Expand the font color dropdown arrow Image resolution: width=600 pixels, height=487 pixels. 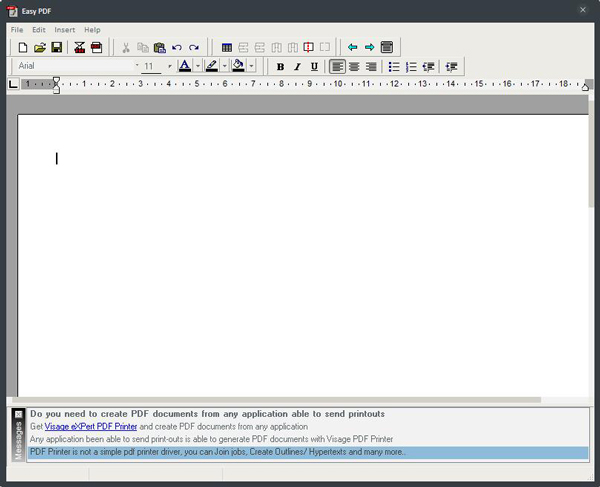198,66
